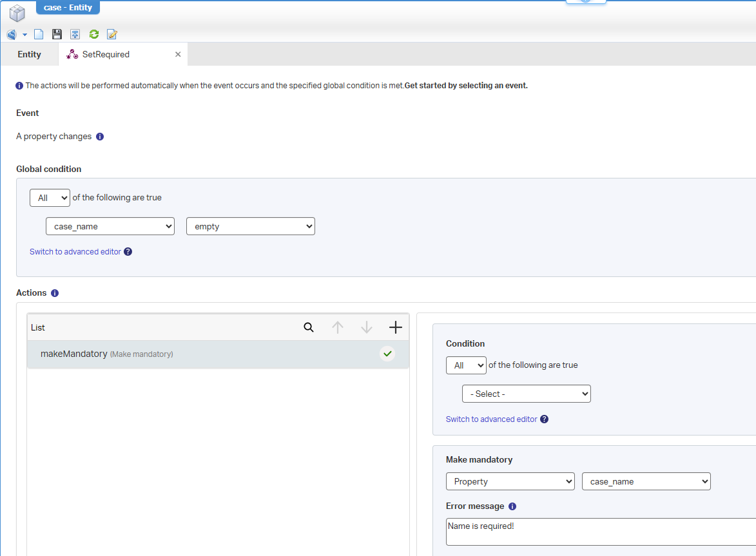Close the SetRequired tab
Viewport: 756px width, 556px height.
(178, 55)
